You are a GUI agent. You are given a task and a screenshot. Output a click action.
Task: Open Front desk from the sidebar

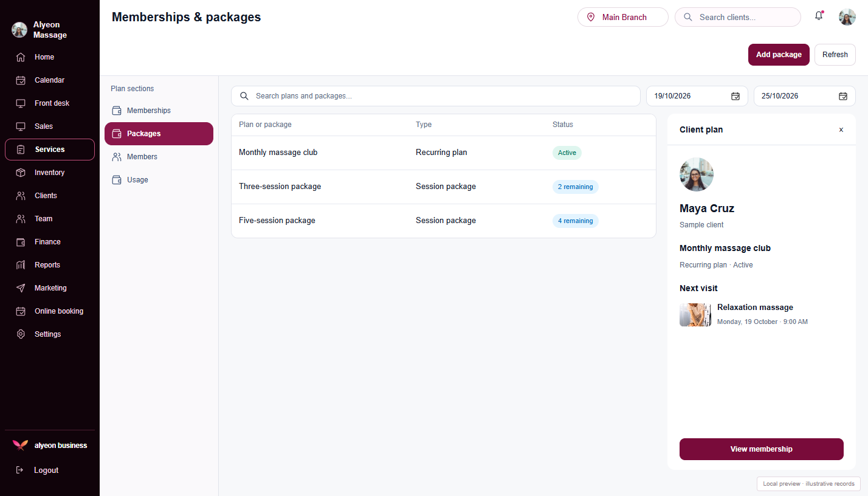pos(50,103)
